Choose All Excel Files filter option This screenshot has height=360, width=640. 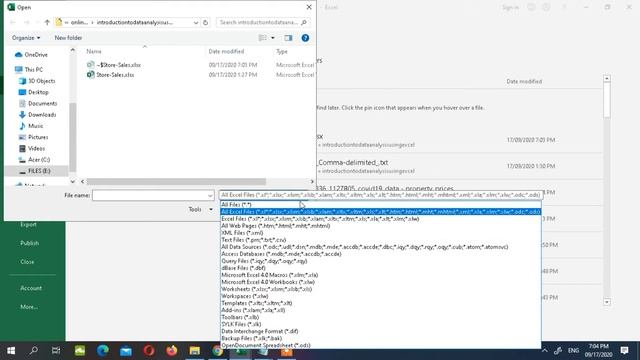tap(381, 212)
